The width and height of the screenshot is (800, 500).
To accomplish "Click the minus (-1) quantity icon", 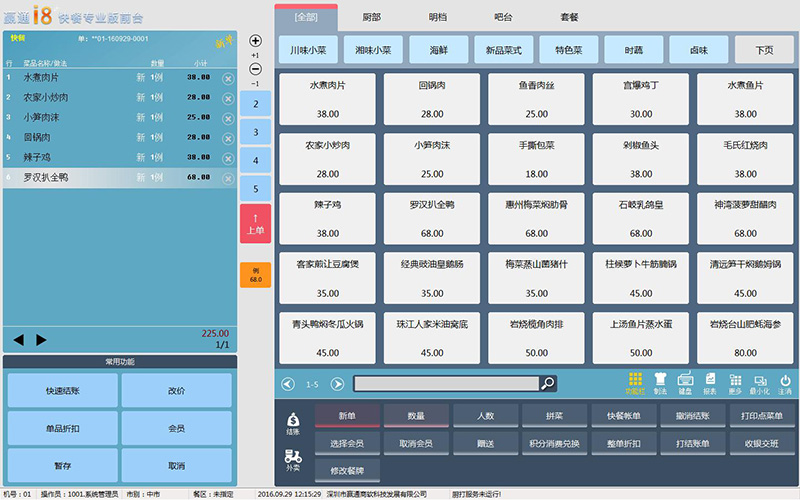I will pyautogui.click(x=255, y=69).
